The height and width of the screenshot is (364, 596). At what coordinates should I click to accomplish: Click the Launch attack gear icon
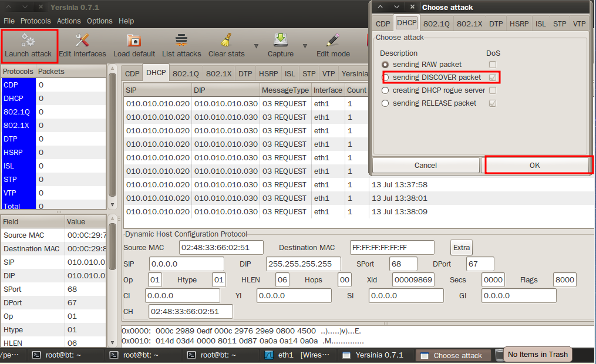click(28, 40)
